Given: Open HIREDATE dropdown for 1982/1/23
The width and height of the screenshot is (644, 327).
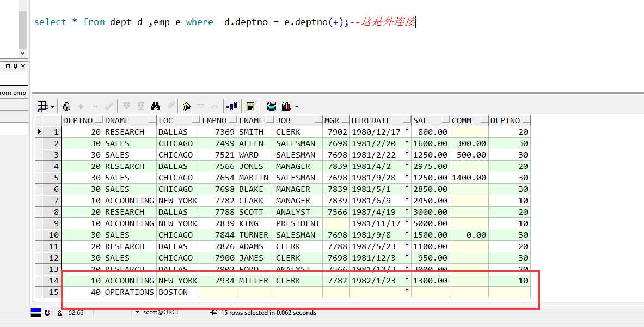Looking at the screenshot, I should coord(407,279).
